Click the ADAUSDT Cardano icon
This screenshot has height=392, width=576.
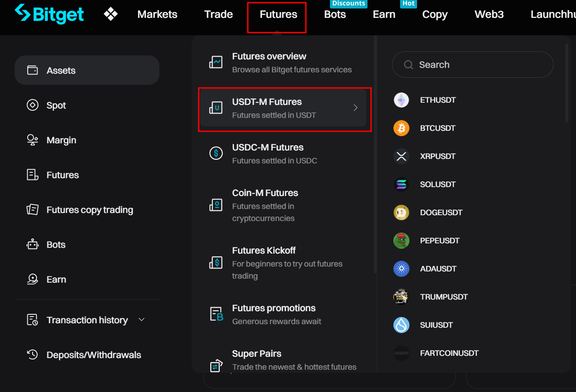tap(401, 269)
